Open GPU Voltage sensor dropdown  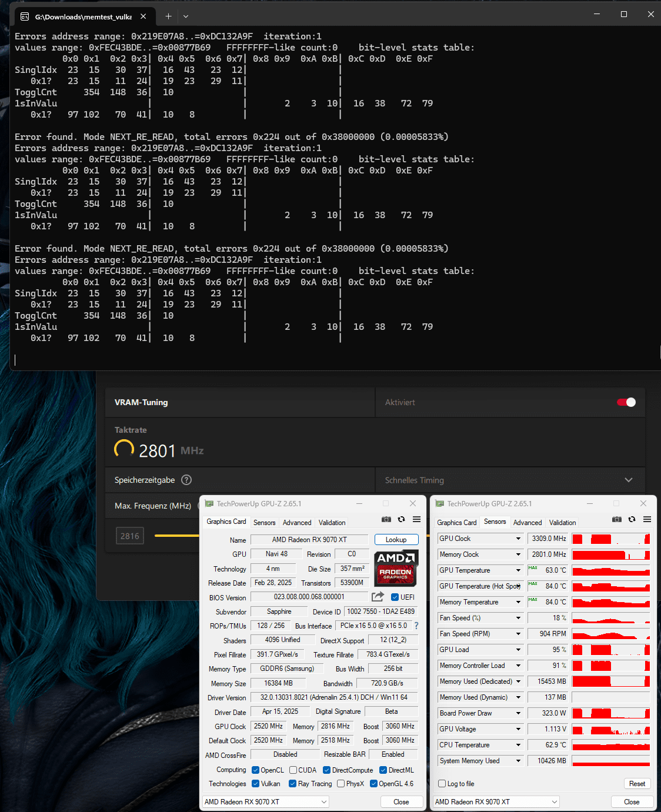pos(518,729)
